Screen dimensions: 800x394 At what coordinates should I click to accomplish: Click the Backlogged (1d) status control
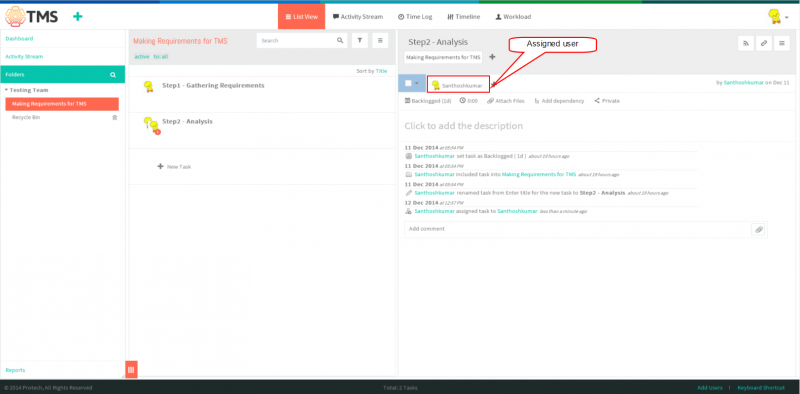428,101
